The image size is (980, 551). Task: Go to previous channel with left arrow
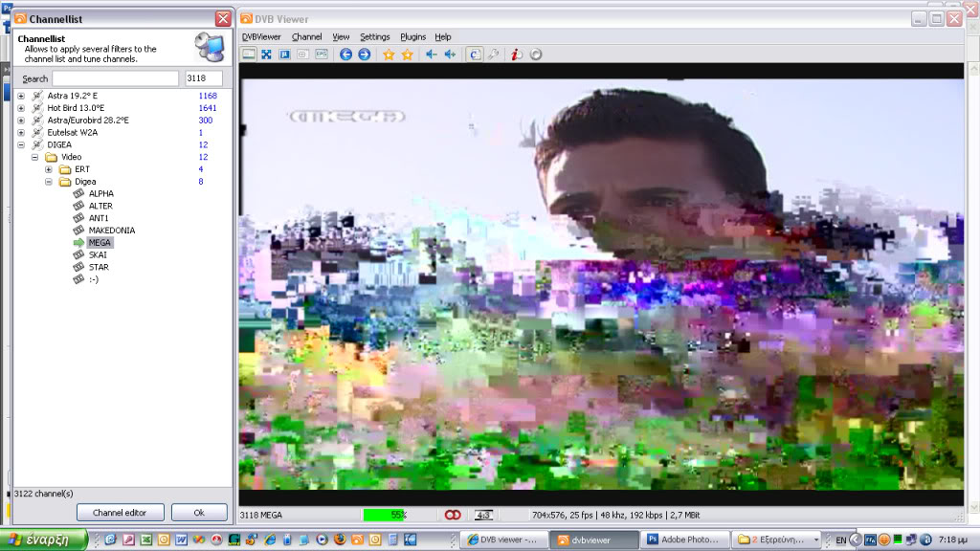[x=345, y=55]
